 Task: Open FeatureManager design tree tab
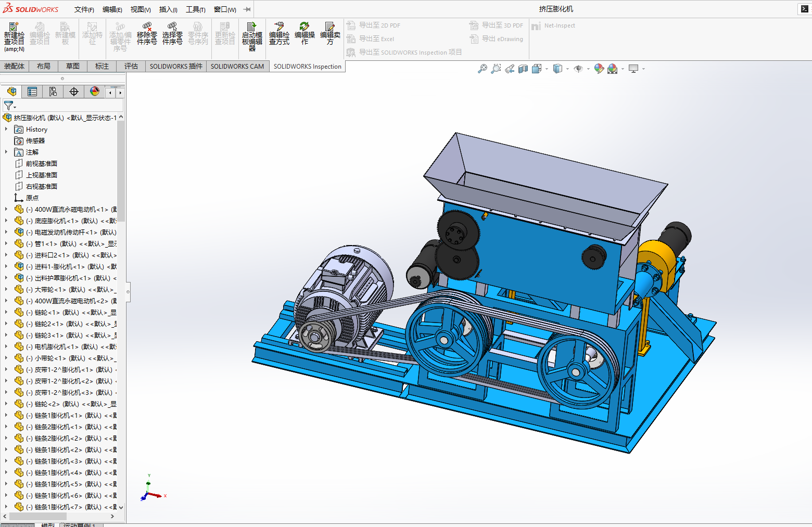coord(11,92)
